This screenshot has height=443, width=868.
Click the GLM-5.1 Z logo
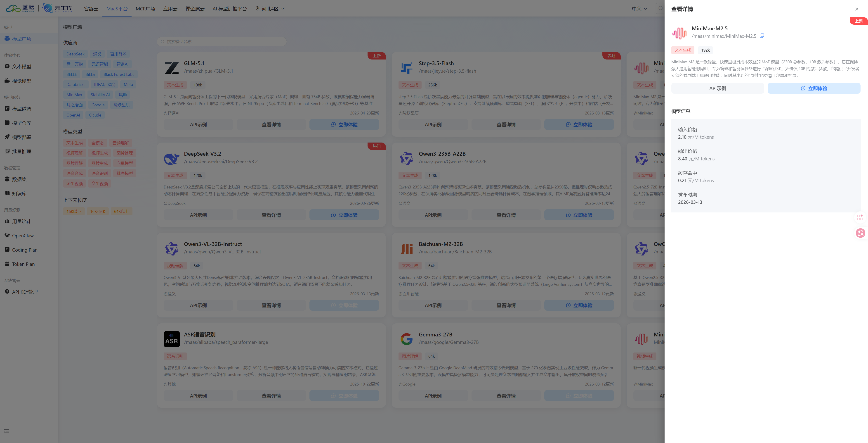(x=172, y=68)
